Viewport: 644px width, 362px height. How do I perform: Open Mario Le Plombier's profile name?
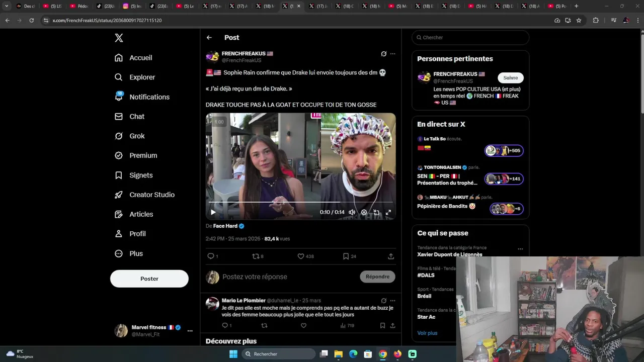tap(244, 301)
